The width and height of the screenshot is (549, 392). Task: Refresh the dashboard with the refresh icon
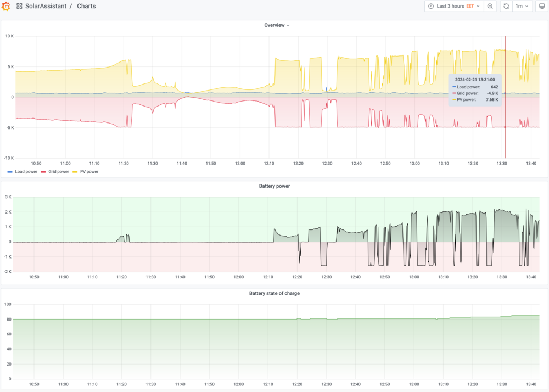(x=506, y=7)
